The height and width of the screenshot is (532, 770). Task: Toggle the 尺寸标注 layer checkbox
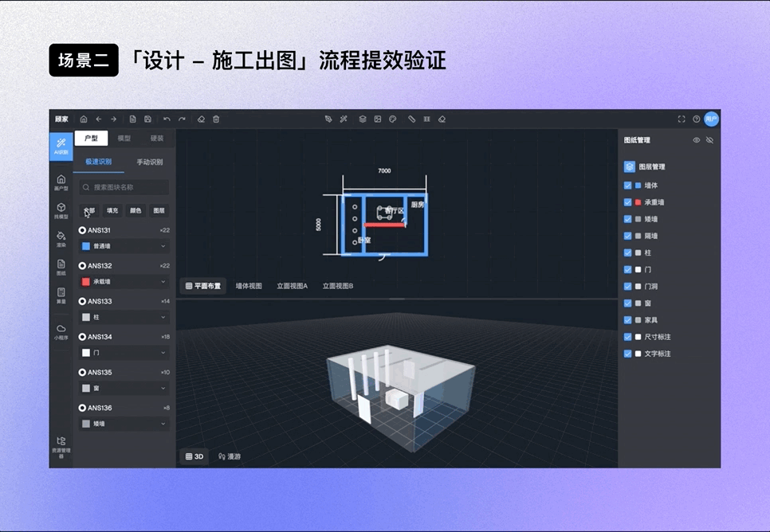tap(627, 337)
